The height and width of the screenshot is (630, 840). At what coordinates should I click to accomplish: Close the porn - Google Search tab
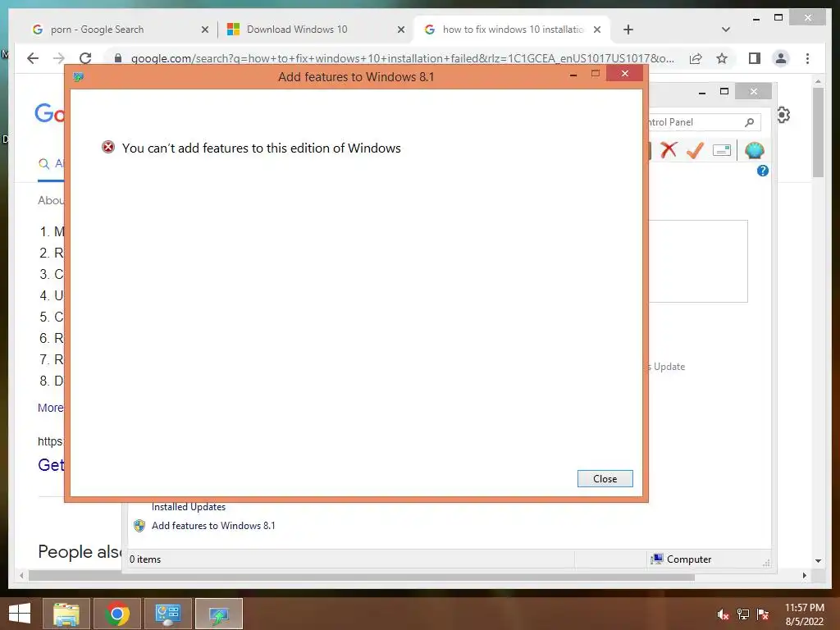[x=204, y=30]
